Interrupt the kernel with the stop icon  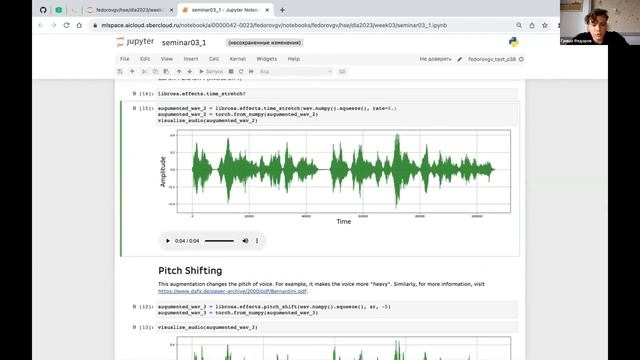pyautogui.click(x=231, y=71)
